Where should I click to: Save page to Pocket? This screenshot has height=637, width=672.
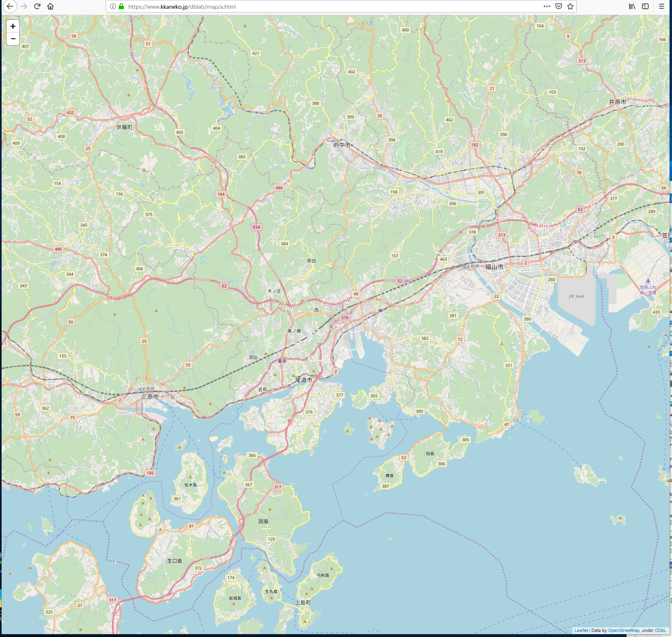559,6
